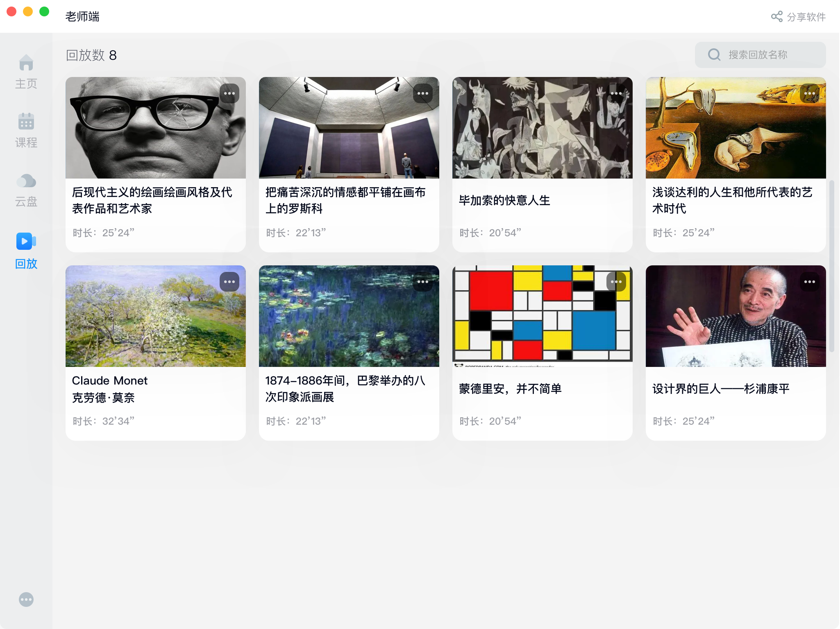Click the magnifier icon in search box

tap(714, 55)
